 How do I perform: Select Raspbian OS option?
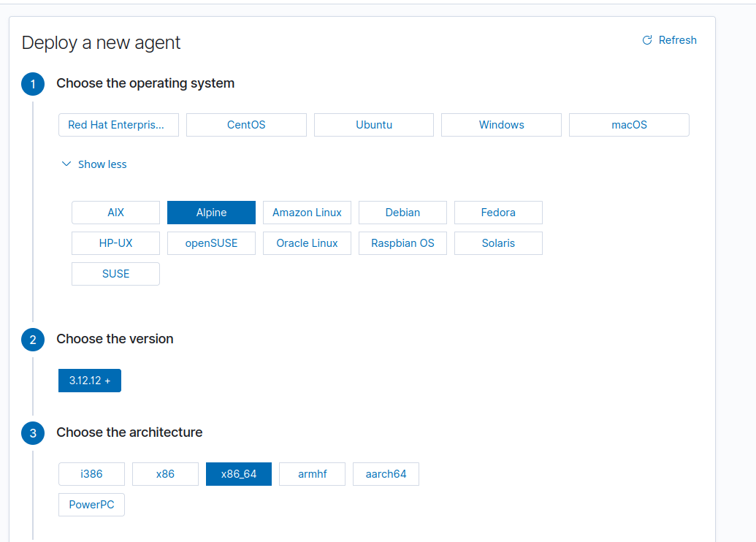pos(402,243)
